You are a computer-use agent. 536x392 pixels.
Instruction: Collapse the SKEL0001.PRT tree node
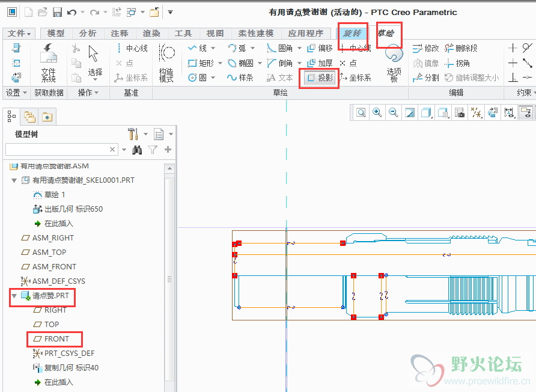pos(14,180)
